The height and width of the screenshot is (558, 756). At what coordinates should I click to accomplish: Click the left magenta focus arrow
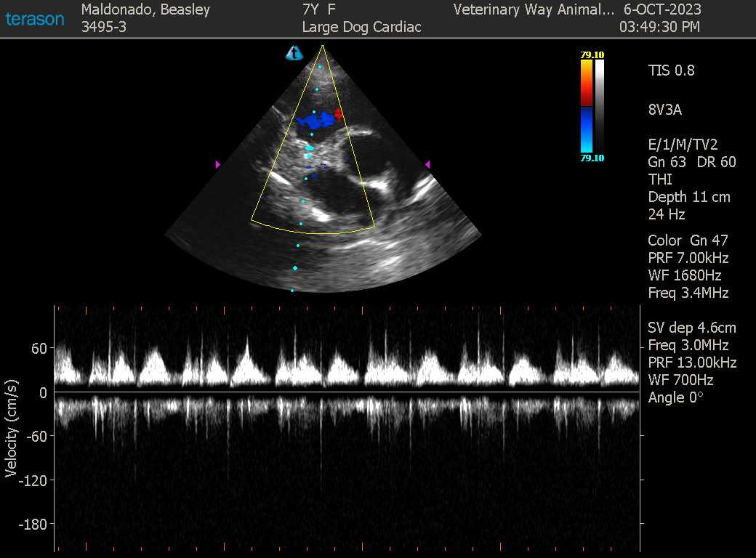point(217,165)
